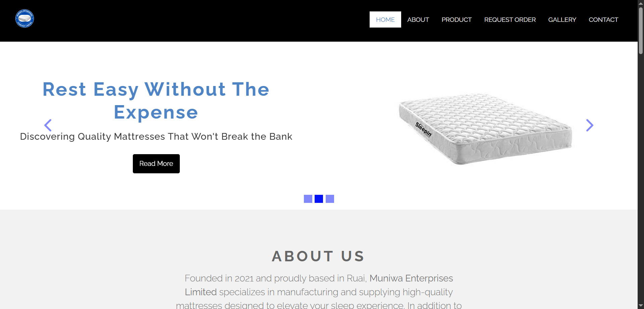Image resolution: width=644 pixels, height=309 pixels.
Task: Open the GALLERY page
Action: (562, 19)
